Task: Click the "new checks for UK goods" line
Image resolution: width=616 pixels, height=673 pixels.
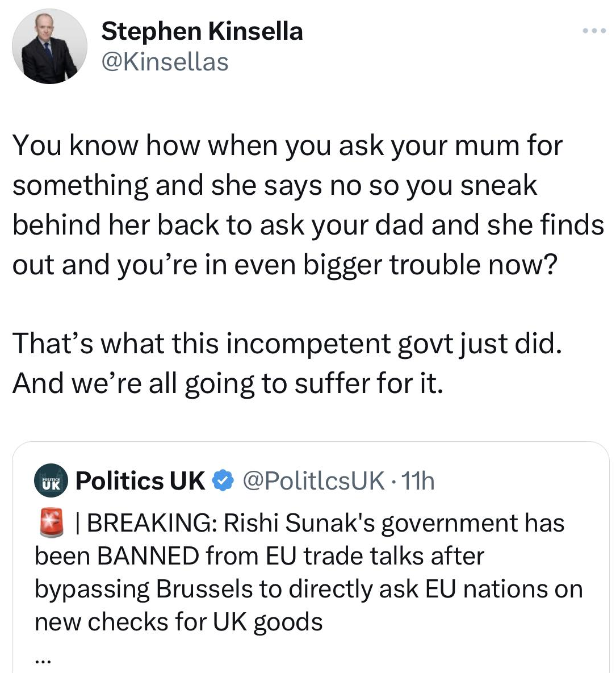Action: (x=179, y=622)
